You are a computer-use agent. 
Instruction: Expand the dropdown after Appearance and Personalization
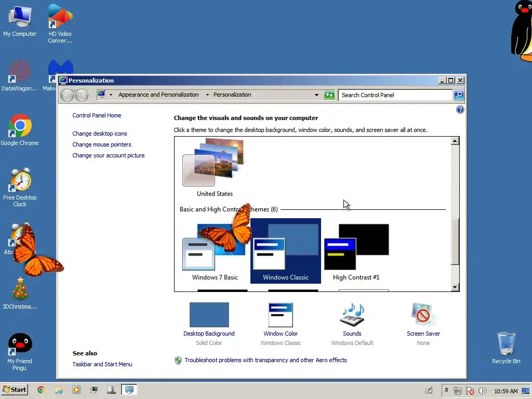pos(207,95)
